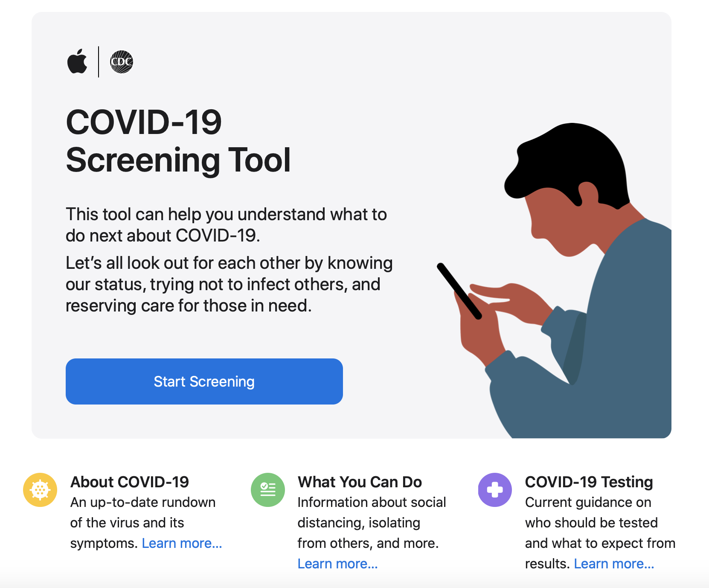The width and height of the screenshot is (709, 588).
Task: Click the COVID-19 Screening Tool title
Action: (x=178, y=141)
